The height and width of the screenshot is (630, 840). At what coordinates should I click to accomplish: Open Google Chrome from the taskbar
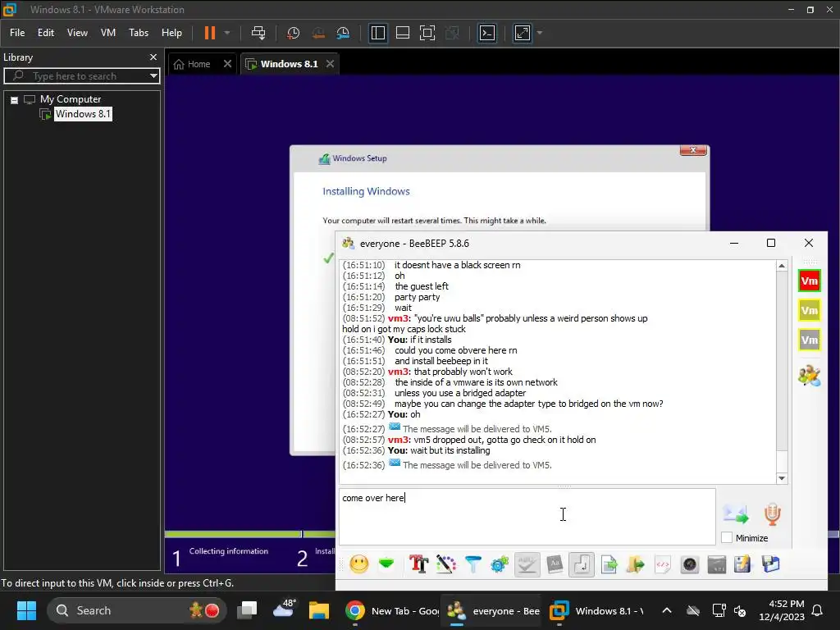354,610
